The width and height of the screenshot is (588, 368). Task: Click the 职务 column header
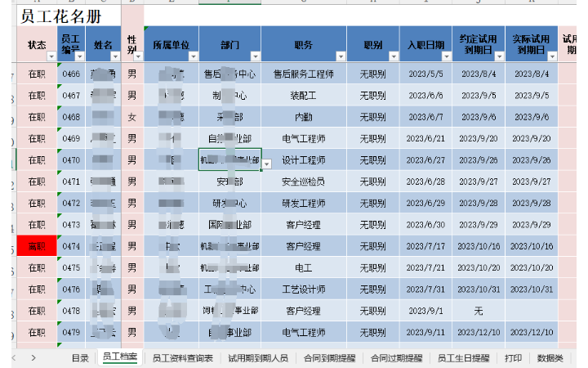[x=304, y=43]
